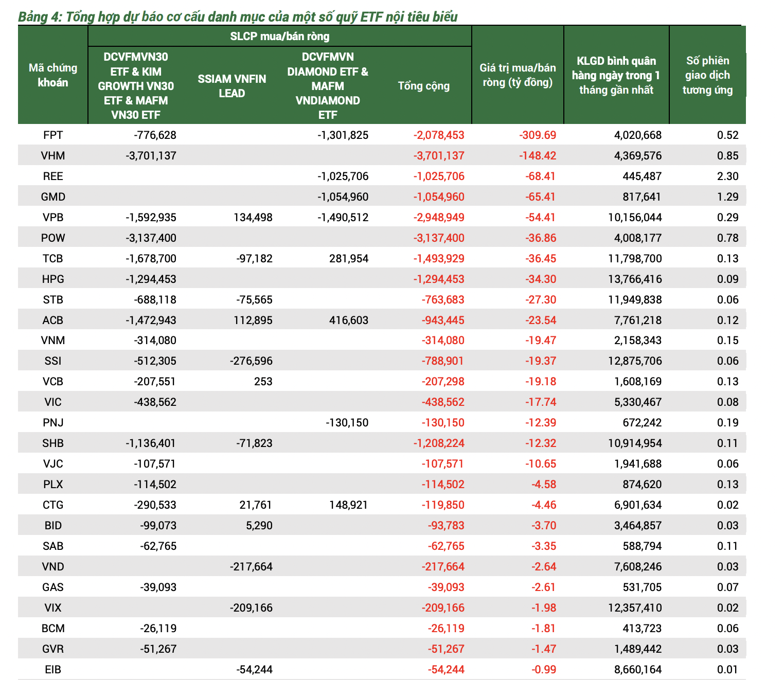Select the 'Mã chứng khoán' column header
Image resolution: width=784 pixels, height=680 pixels.
[x=53, y=75]
